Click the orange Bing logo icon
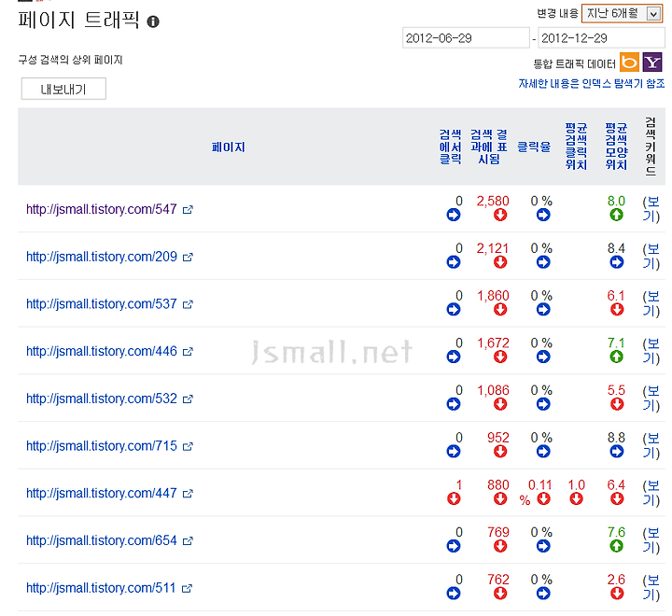Image resolution: width=672 pixels, height=616 pixels. coord(630,63)
